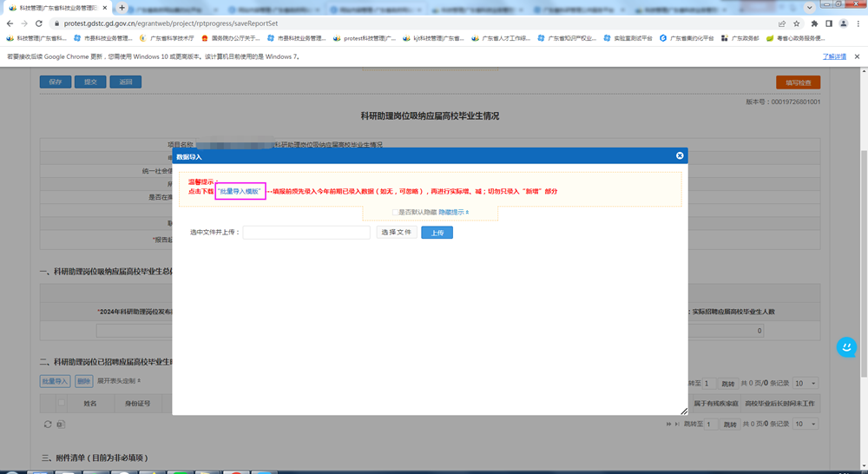The height and width of the screenshot is (474, 868).
Task: Open the 实验室测试平台 bookmark
Action: (628, 38)
